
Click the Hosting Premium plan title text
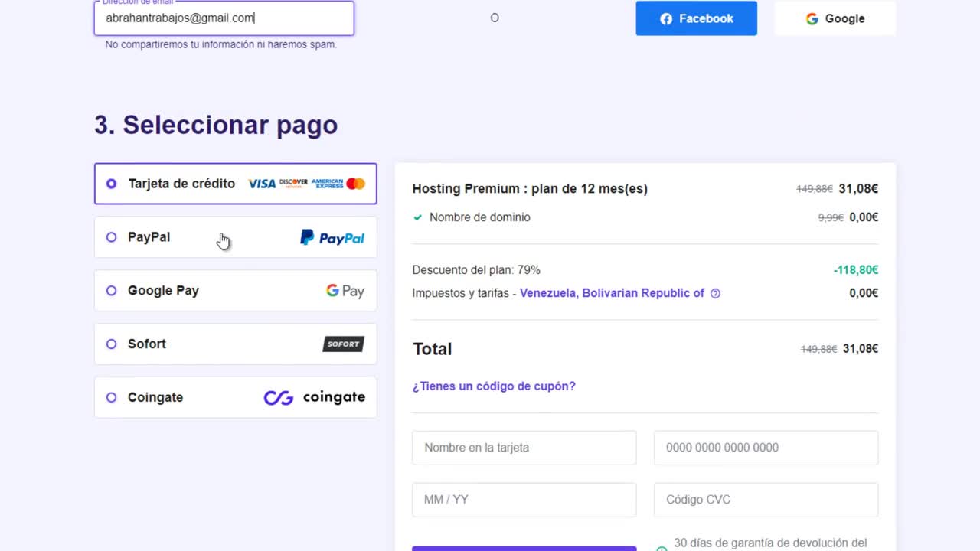pyautogui.click(x=530, y=189)
